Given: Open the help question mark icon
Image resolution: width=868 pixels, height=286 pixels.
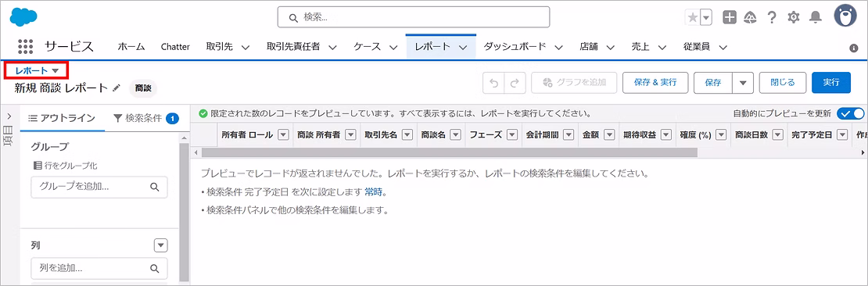Looking at the screenshot, I should point(772,17).
